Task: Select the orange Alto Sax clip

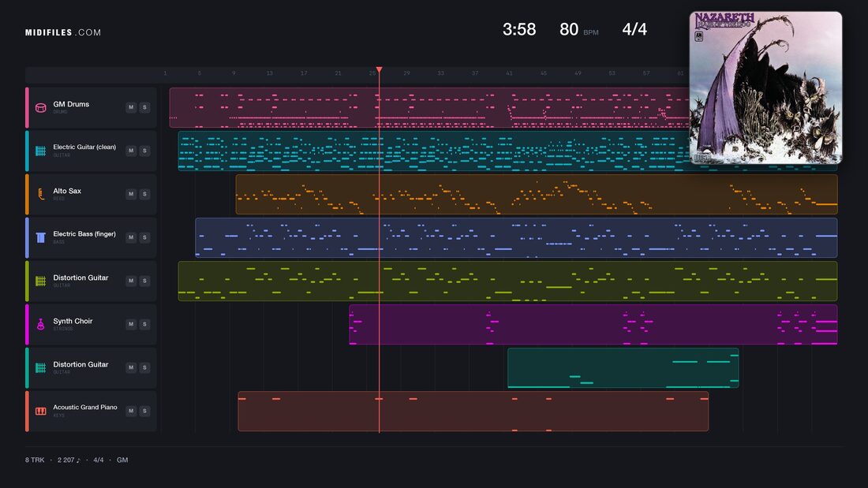Action: click(537, 194)
